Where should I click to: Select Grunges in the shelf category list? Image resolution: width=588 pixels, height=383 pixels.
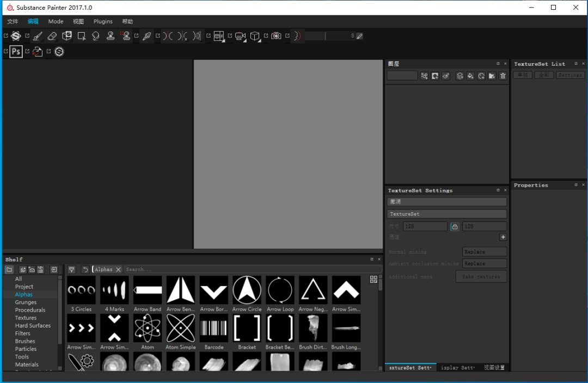pos(26,302)
